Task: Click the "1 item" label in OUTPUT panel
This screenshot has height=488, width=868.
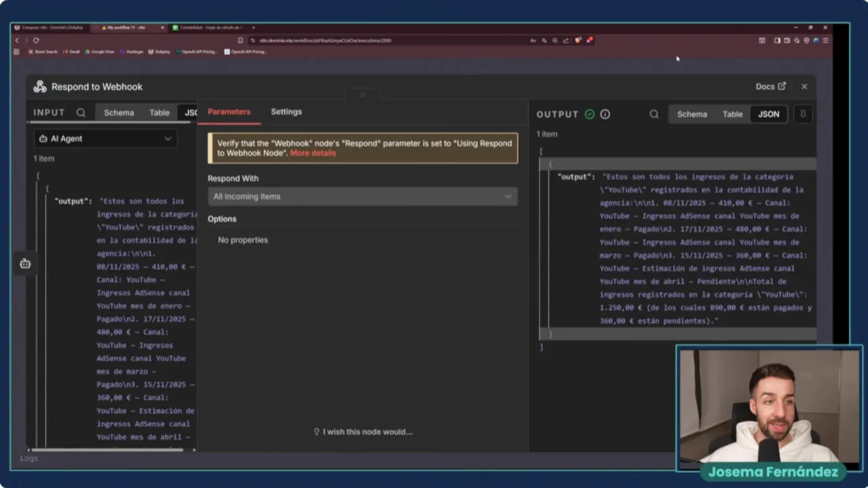Action: (547, 134)
